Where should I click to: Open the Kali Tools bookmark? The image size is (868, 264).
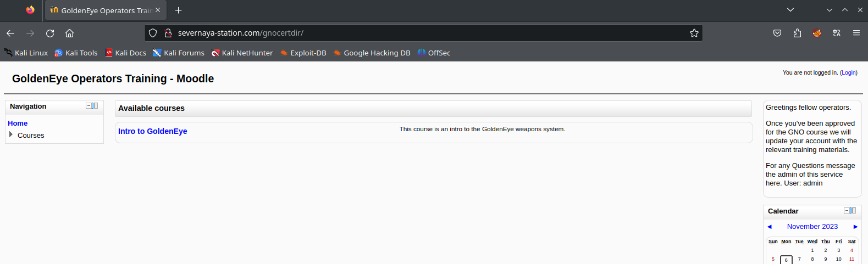pyautogui.click(x=76, y=53)
